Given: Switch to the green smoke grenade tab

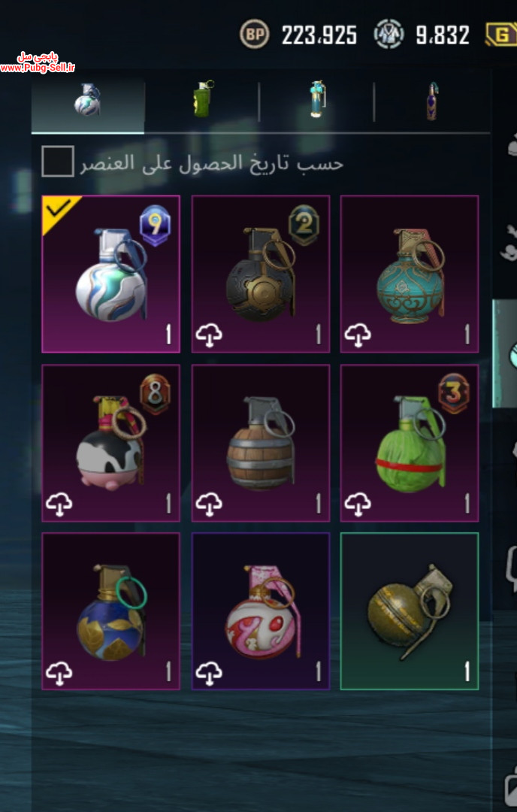Looking at the screenshot, I should [x=204, y=98].
